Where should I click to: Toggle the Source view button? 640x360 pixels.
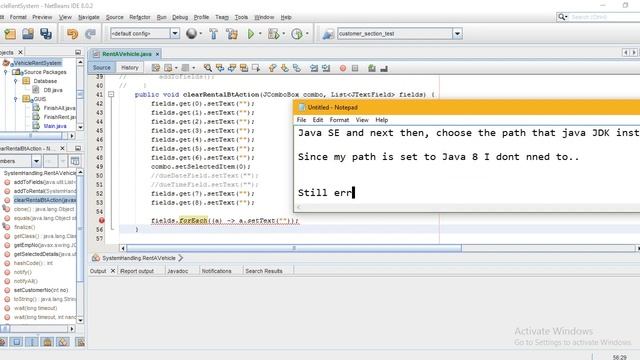click(102, 68)
